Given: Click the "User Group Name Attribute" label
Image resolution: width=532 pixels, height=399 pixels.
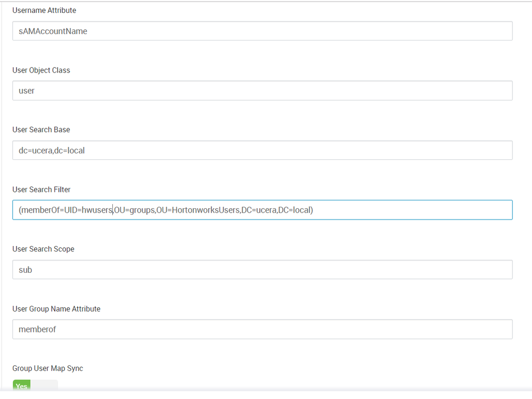Looking at the screenshot, I should 56,308.
